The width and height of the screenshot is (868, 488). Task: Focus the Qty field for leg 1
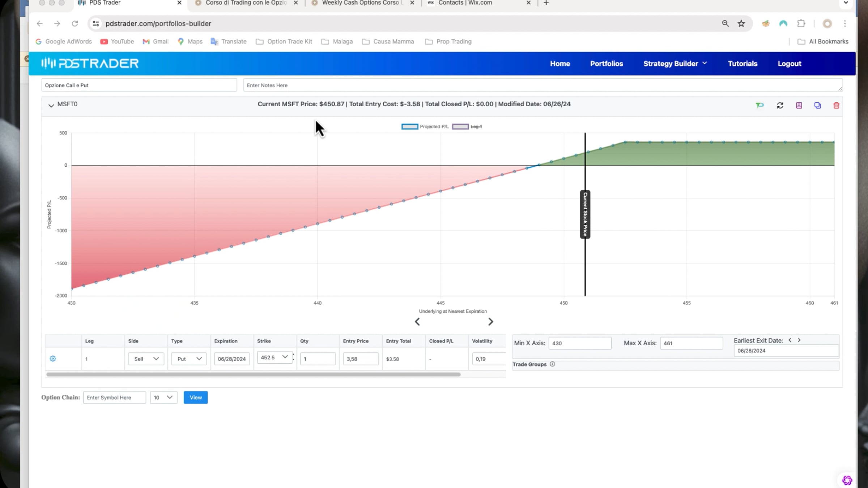[x=318, y=359]
